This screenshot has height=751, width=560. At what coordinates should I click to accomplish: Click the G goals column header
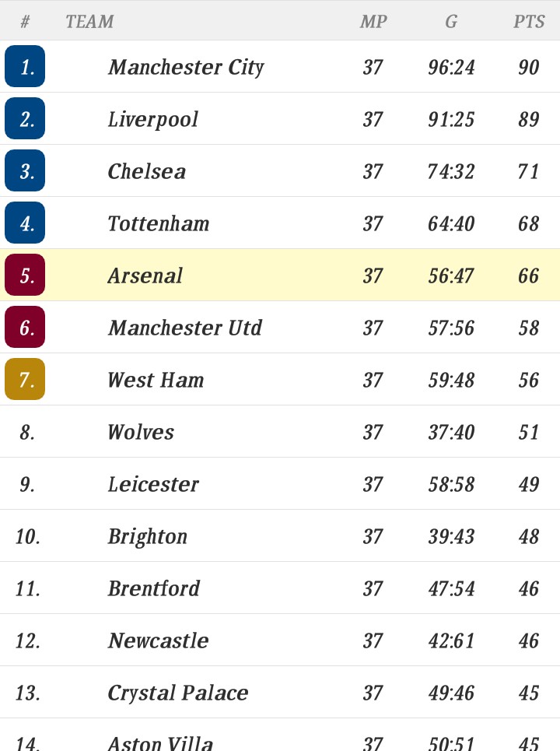point(451,22)
